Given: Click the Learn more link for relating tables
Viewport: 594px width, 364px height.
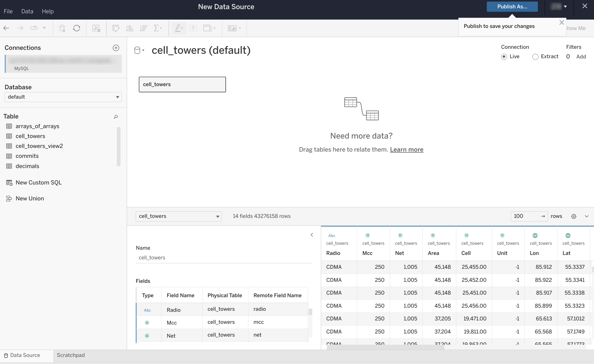Looking at the screenshot, I should tap(406, 149).
